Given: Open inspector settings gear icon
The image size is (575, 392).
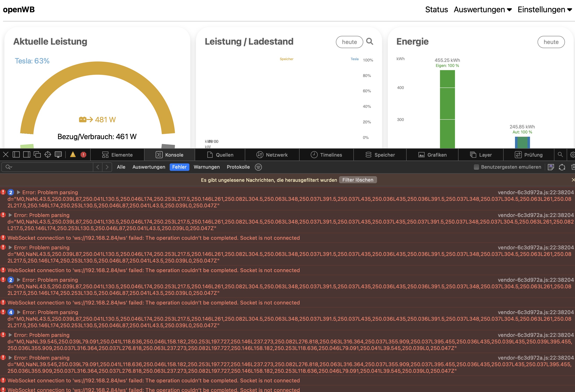Looking at the screenshot, I should point(572,155).
